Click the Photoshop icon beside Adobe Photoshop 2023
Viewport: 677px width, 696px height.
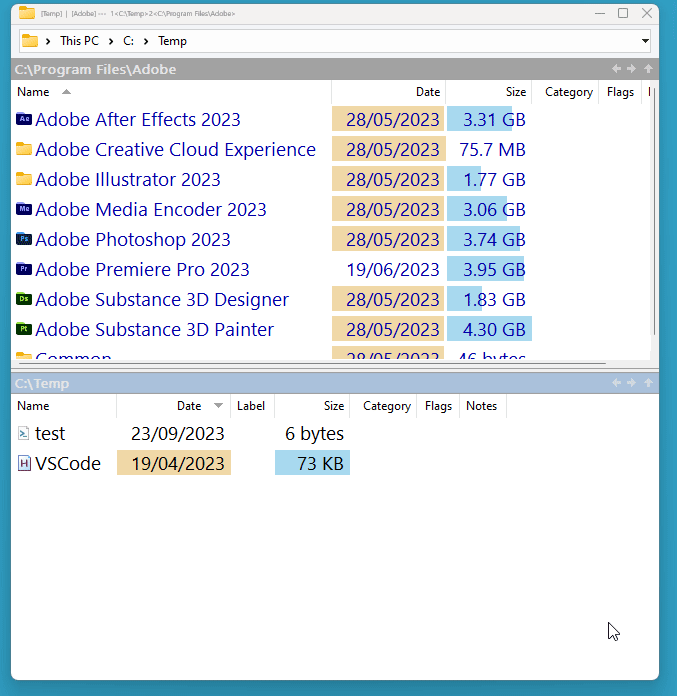tap(24, 239)
